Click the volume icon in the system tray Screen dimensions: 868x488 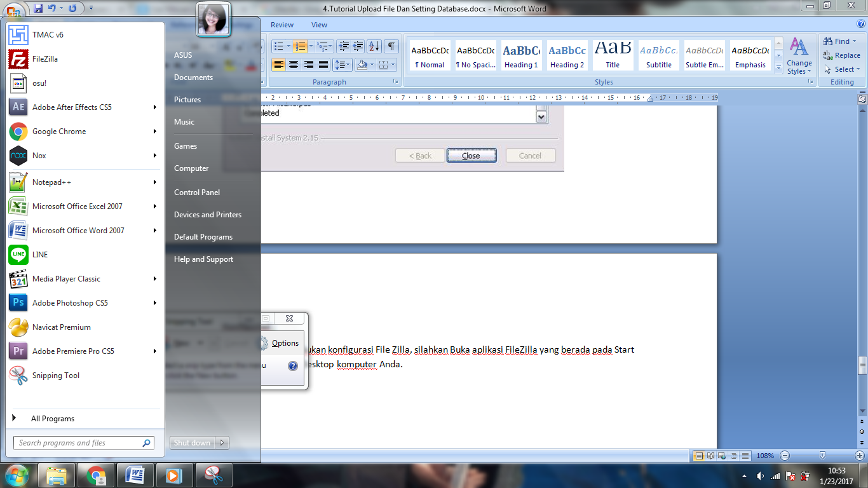[760, 476]
